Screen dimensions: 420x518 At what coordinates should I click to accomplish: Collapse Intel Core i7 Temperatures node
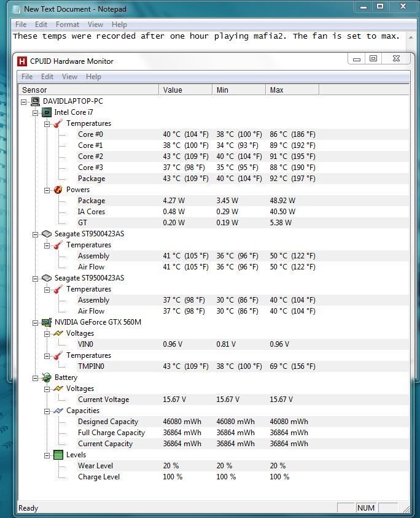click(47, 124)
